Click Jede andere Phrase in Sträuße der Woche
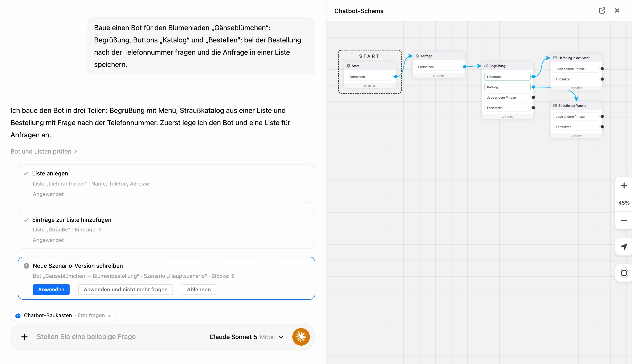The height and width of the screenshot is (364, 632). click(x=576, y=117)
